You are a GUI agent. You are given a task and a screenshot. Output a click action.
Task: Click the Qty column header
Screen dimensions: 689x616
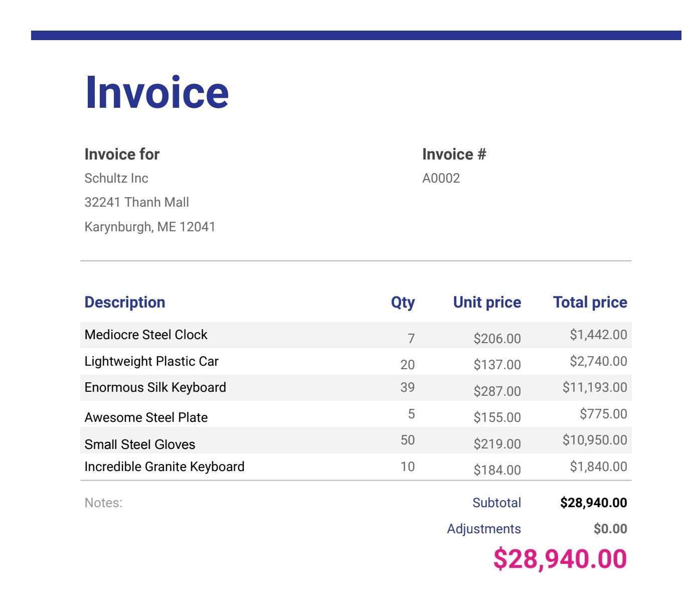[x=403, y=302]
